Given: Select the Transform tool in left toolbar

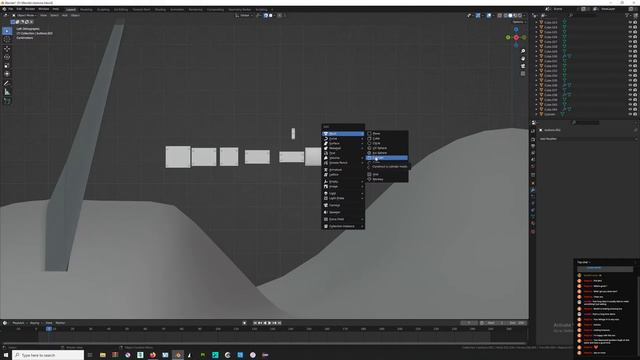Looking at the screenshot, I should pyautogui.click(x=7, y=74).
